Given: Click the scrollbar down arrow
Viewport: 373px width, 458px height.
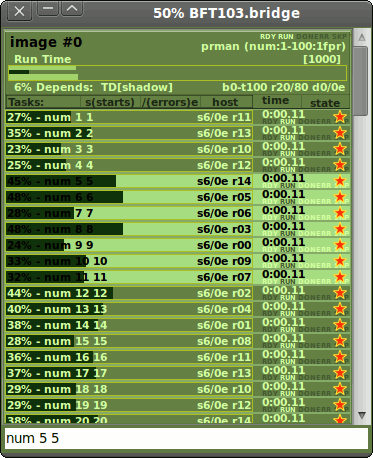Looking at the screenshot, I should tap(362, 415).
